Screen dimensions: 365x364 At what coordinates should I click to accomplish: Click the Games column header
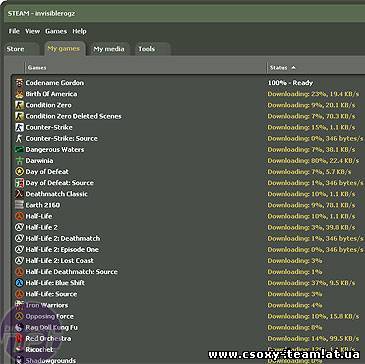(146, 68)
